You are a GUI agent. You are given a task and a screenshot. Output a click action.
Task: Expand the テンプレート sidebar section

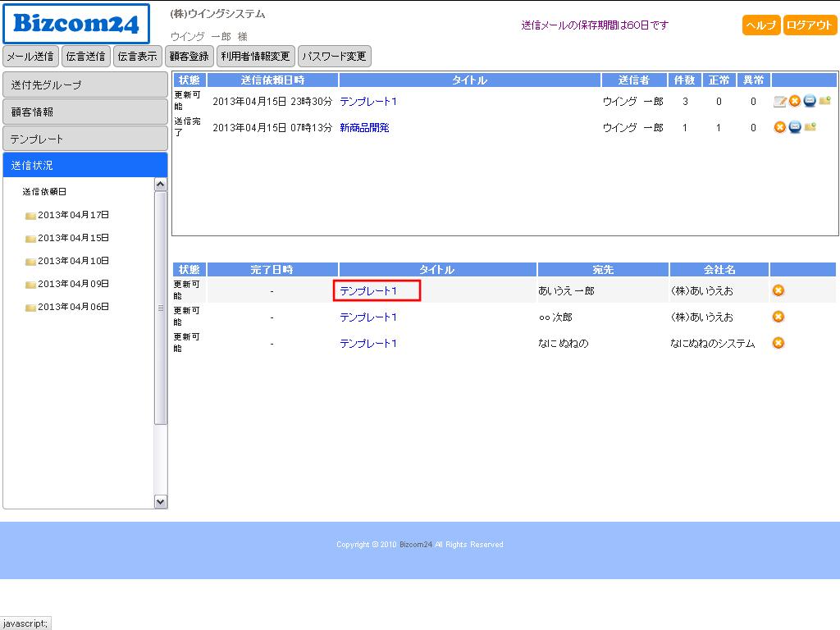coord(85,139)
